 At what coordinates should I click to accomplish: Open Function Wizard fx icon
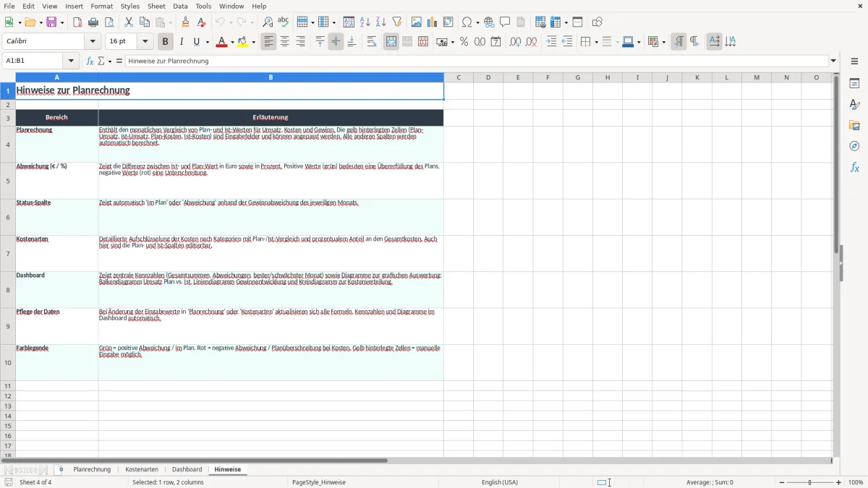(x=90, y=61)
